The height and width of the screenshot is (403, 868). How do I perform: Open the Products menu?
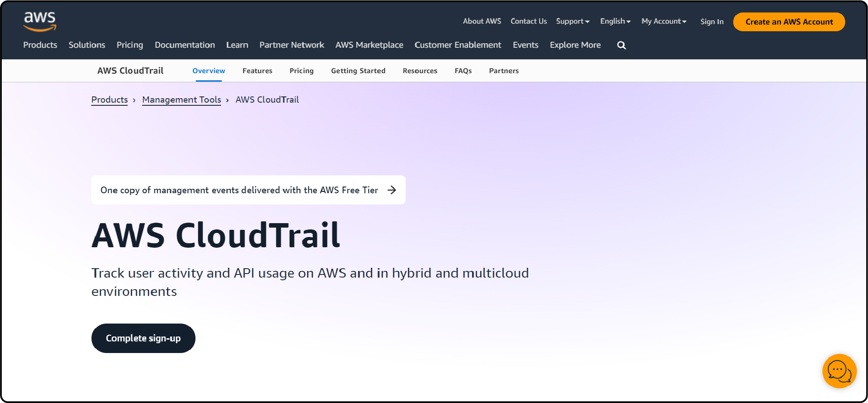point(40,45)
